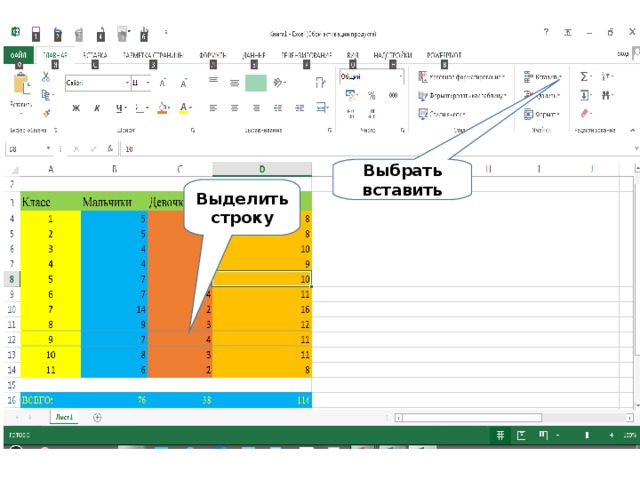Expand the Insert cells (Вставить) dropdown
The width and height of the screenshot is (640, 480).
click(x=562, y=77)
